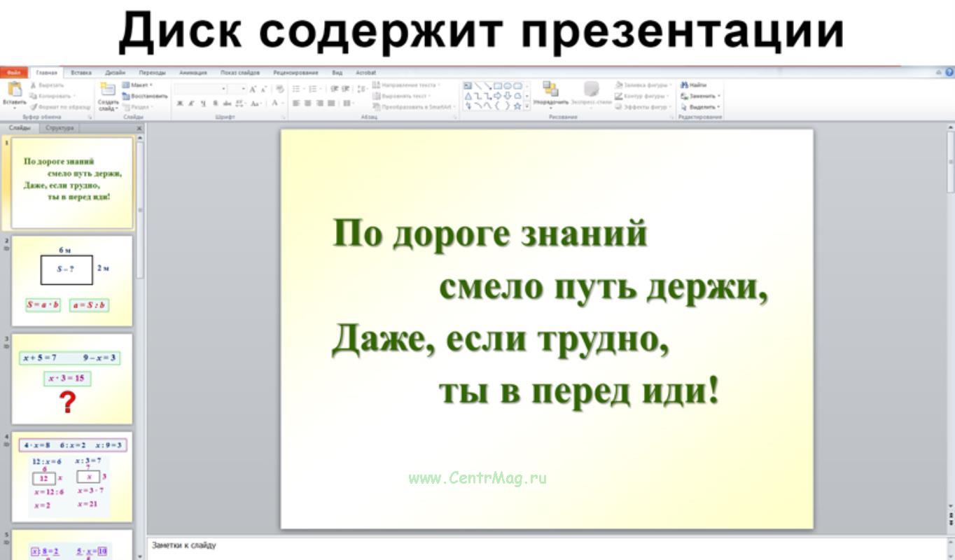The height and width of the screenshot is (560, 955).
Task: Toggle underline Ч formatting
Action: point(203,103)
